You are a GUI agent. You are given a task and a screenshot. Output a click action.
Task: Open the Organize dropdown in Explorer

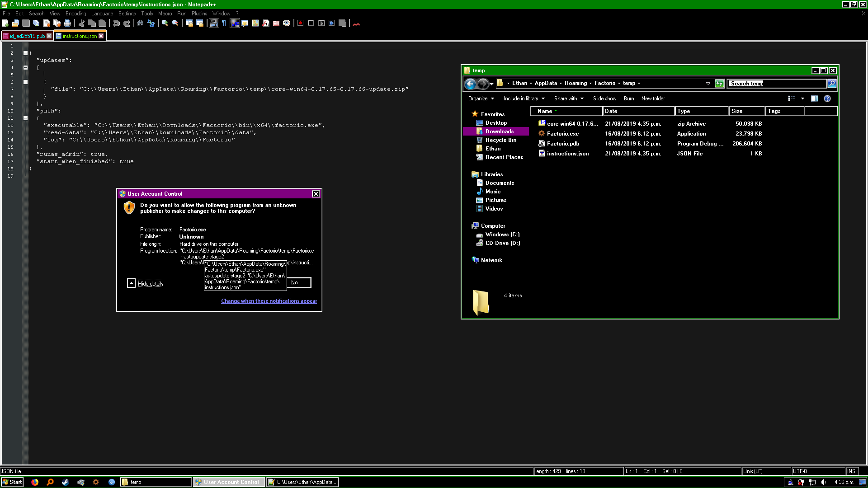click(x=481, y=99)
